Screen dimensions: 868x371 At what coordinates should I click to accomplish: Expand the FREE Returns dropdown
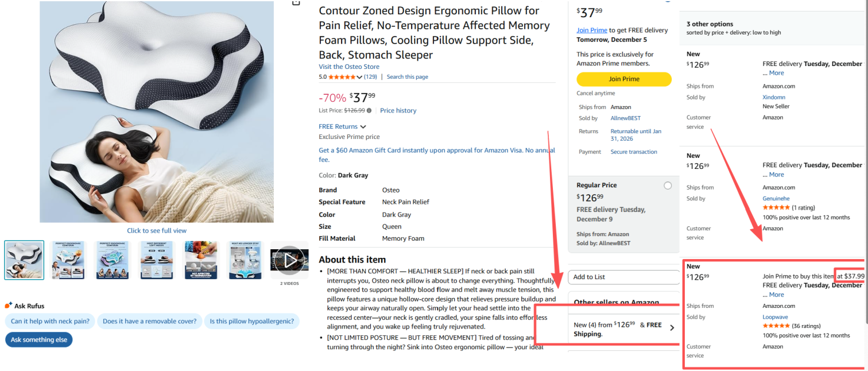[363, 127]
